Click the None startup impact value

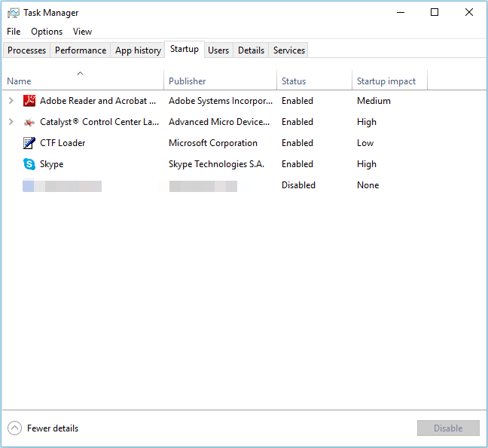[368, 185]
